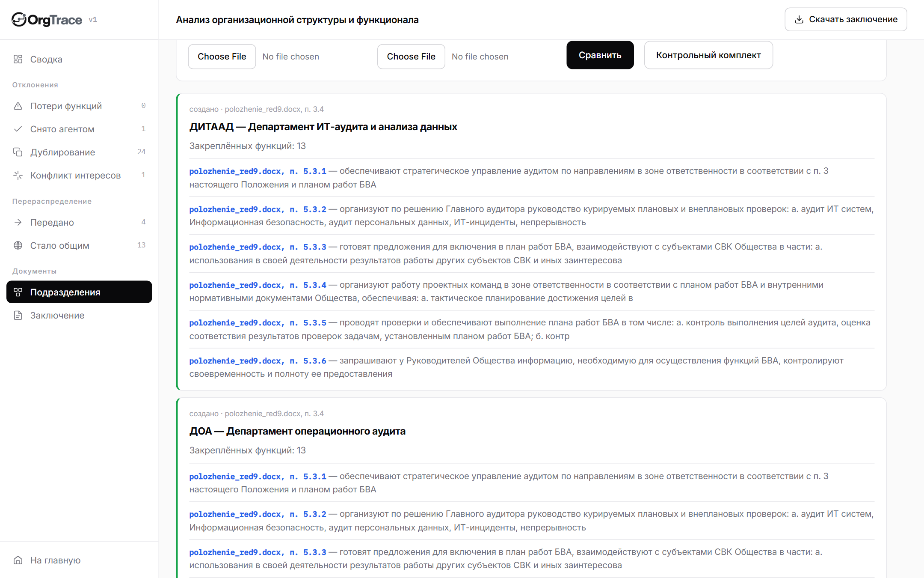The height and width of the screenshot is (578, 924).
Task: Click the v1 version label
Action: point(93,20)
